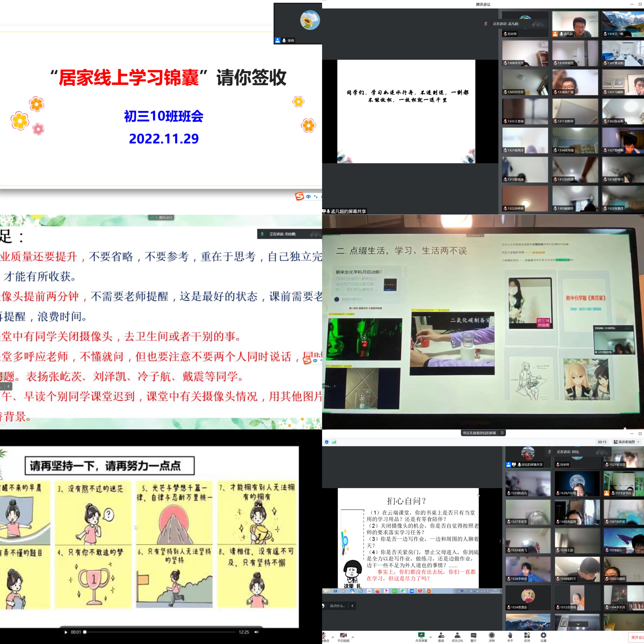This screenshot has height=644, width=644.
Task: Check the green network signal icon
Action: pos(334,442)
